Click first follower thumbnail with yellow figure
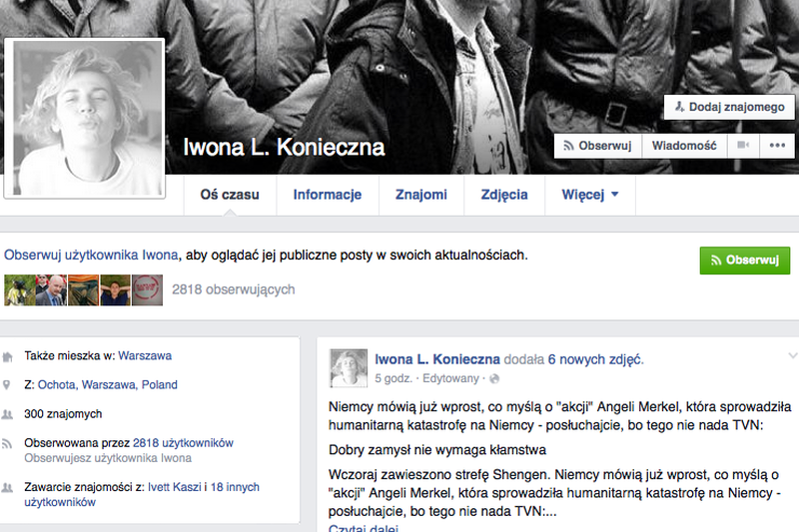This screenshot has height=532, width=799. [x=19, y=290]
